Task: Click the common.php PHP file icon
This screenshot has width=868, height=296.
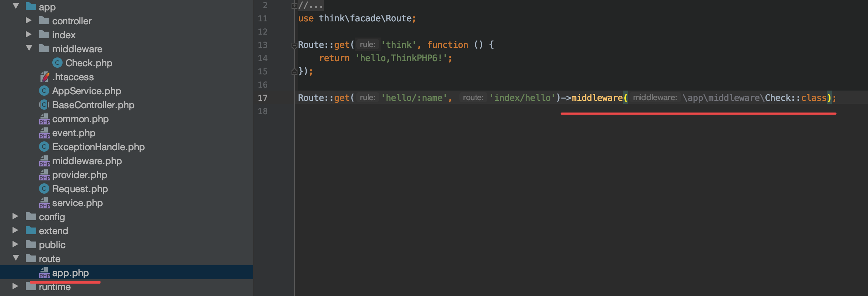Action: tap(44, 119)
